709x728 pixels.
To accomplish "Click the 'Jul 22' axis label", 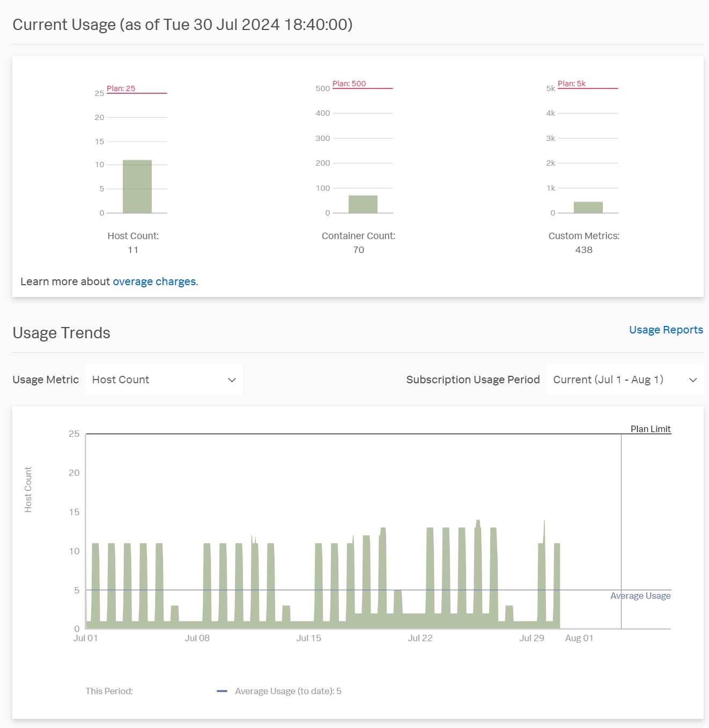I will point(420,638).
